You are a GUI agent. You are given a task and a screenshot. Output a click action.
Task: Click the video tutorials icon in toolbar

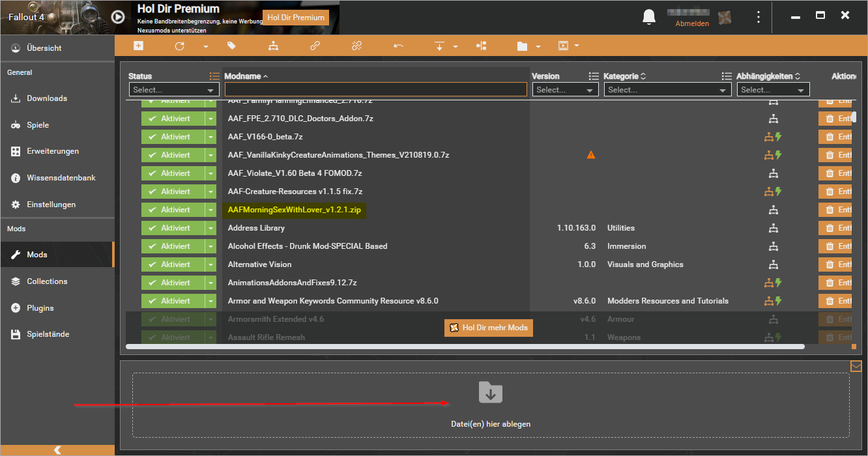tap(564, 46)
